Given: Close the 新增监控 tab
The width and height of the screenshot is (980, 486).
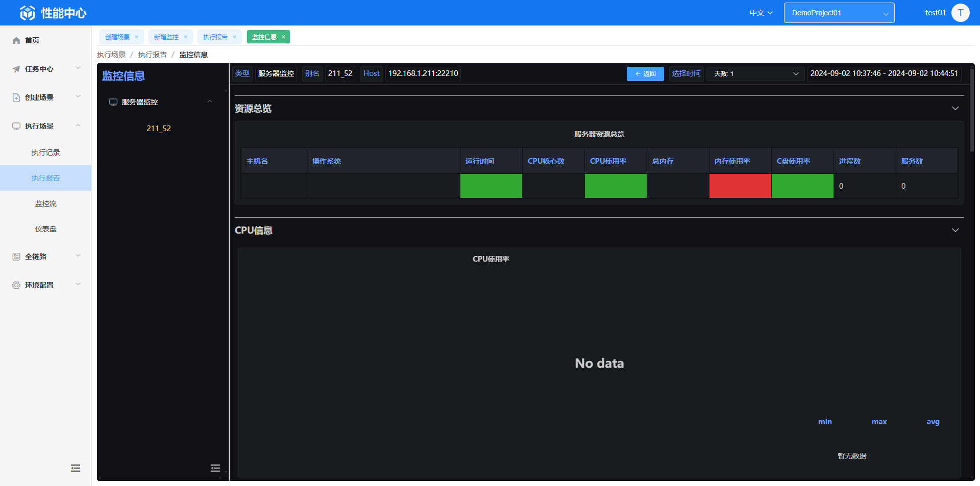Looking at the screenshot, I should pos(185,37).
